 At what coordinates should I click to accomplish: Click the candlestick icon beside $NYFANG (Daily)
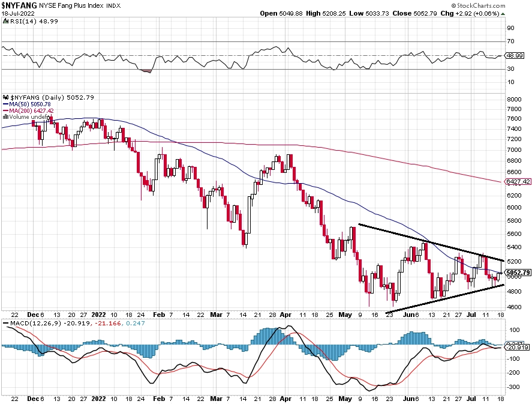click(x=6, y=97)
